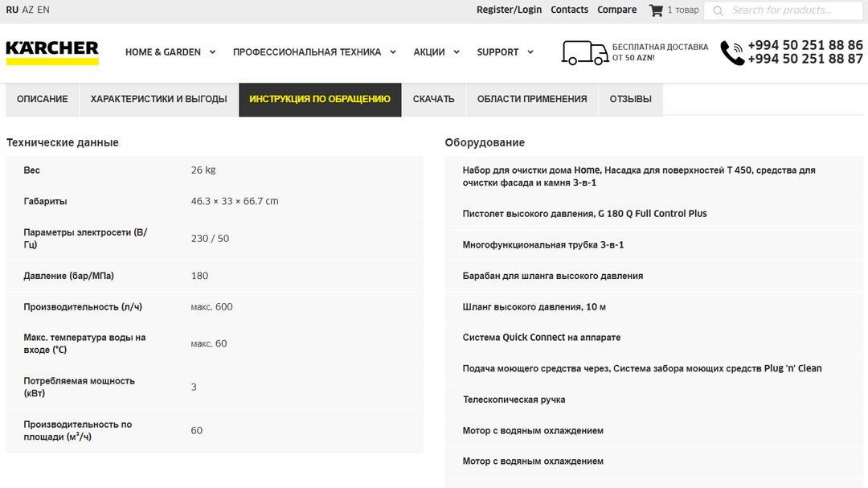Click 'Набор для очистки дома Home' item
Image resolution: width=868 pixels, height=488 pixels.
(639, 176)
